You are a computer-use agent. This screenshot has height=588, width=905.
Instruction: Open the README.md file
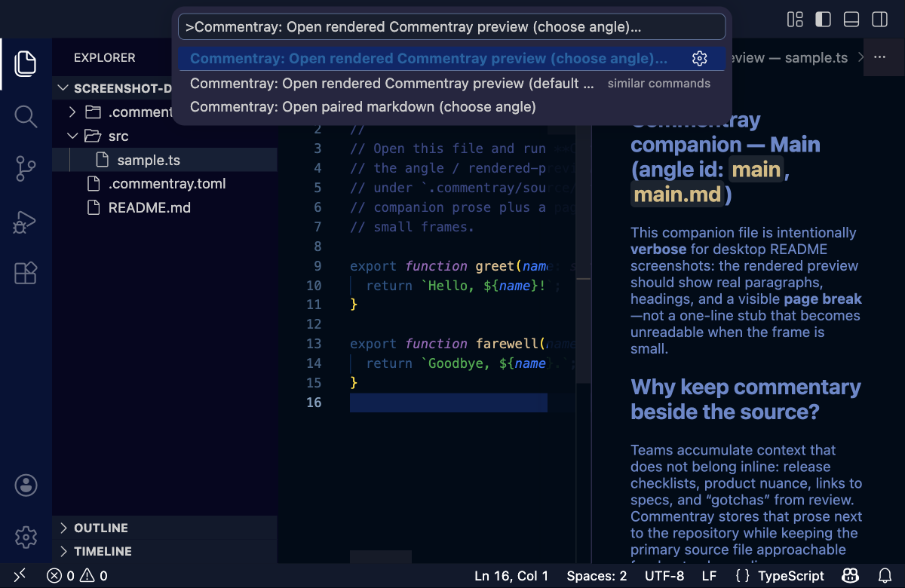[165, 207]
